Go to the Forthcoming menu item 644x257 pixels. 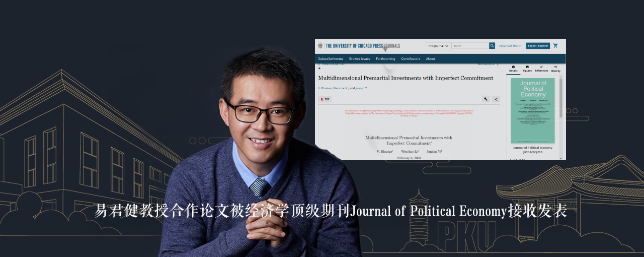coord(385,59)
